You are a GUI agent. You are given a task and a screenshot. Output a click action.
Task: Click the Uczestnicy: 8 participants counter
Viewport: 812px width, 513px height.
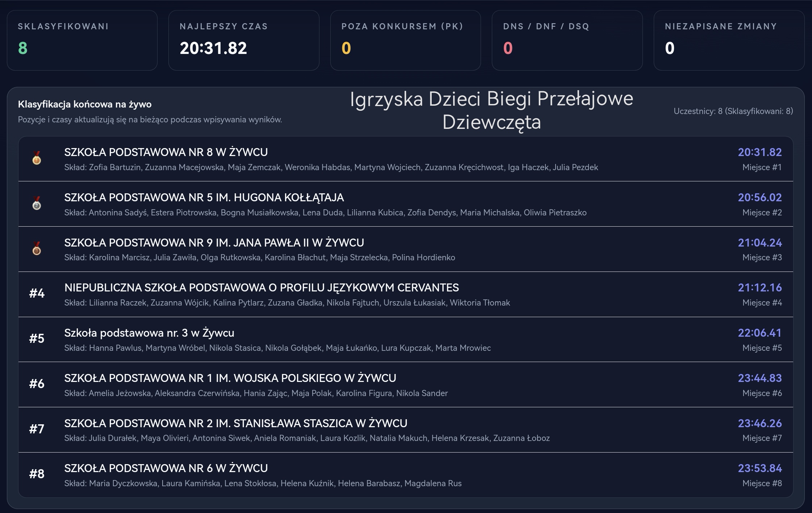pos(733,111)
